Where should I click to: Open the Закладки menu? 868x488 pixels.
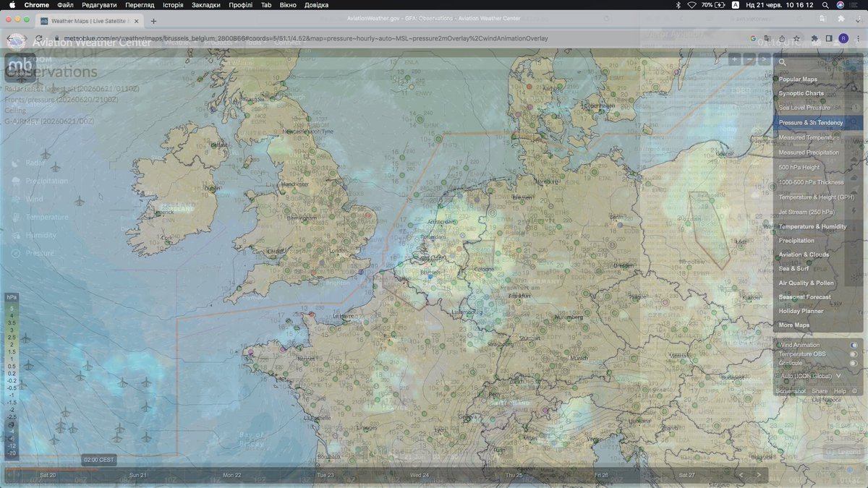point(206,4)
